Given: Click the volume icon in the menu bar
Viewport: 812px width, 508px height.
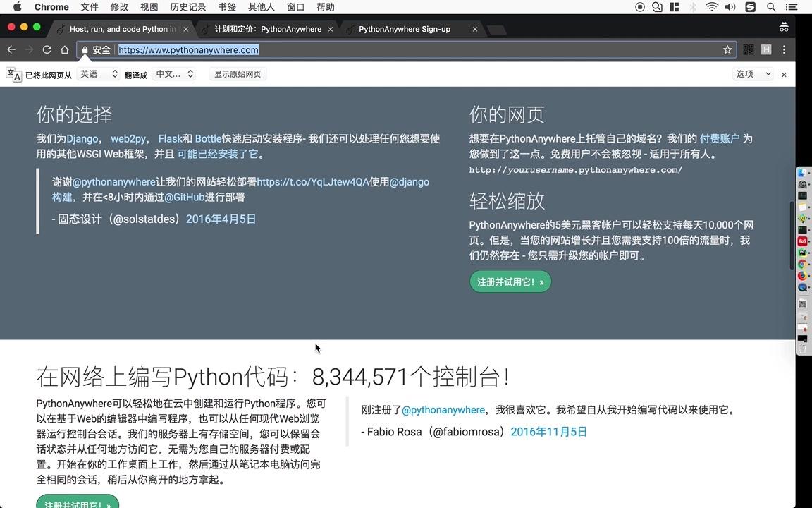Looking at the screenshot, I should click(730, 6).
